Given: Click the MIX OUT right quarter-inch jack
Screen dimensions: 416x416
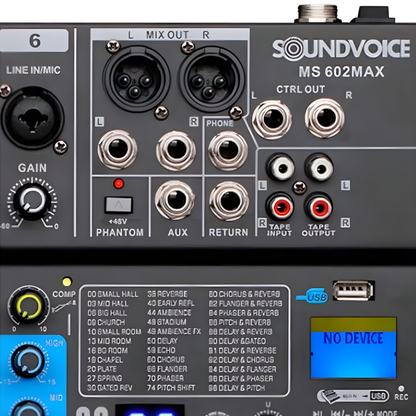Looking at the screenshot, I should point(176,150).
